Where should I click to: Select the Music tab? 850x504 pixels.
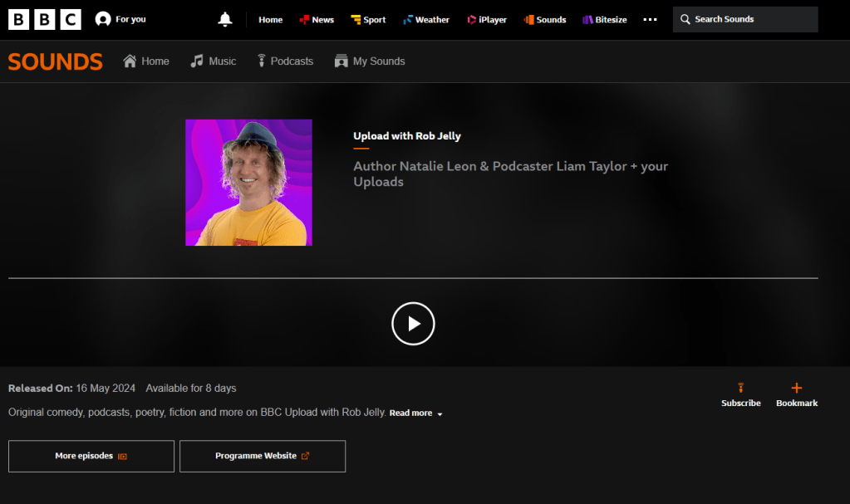coord(213,61)
